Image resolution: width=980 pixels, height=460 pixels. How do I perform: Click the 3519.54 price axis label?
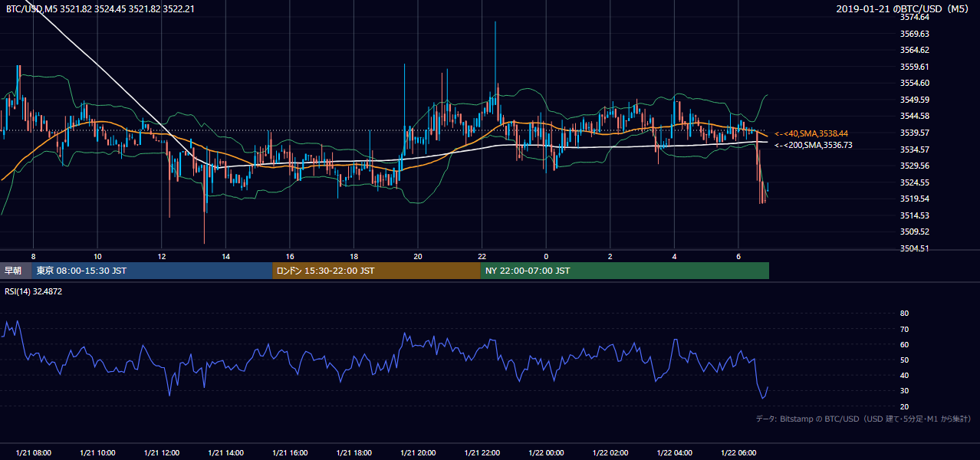pyautogui.click(x=914, y=199)
